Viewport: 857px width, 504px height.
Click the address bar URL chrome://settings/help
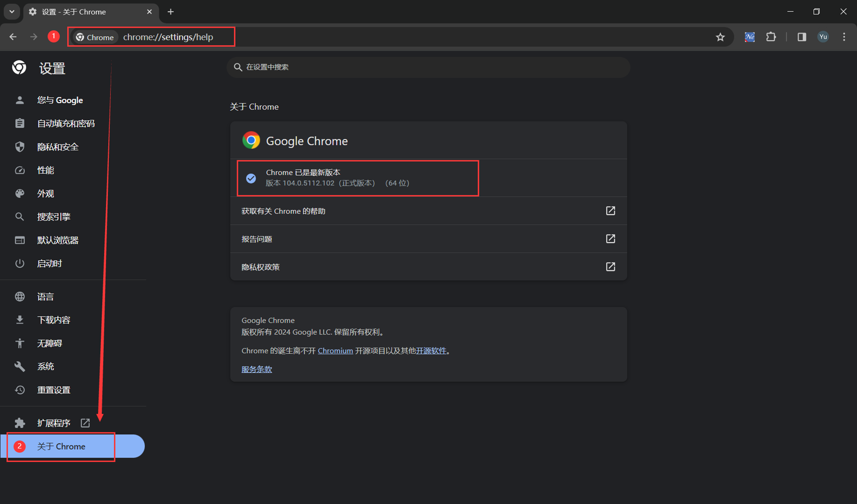[168, 37]
